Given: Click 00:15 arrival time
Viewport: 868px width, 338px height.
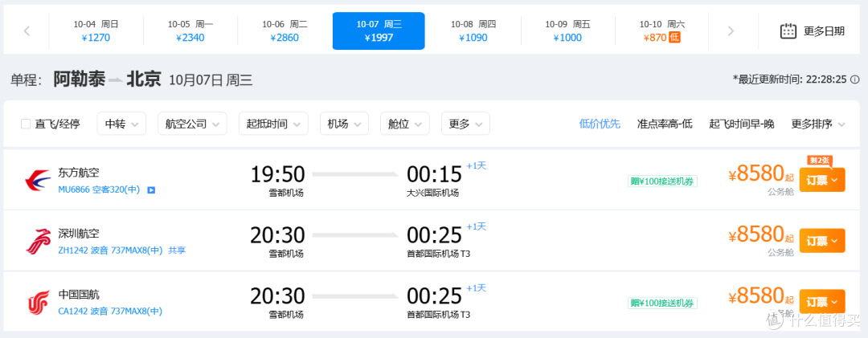Looking at the screenshot, I should click(434, 174).
